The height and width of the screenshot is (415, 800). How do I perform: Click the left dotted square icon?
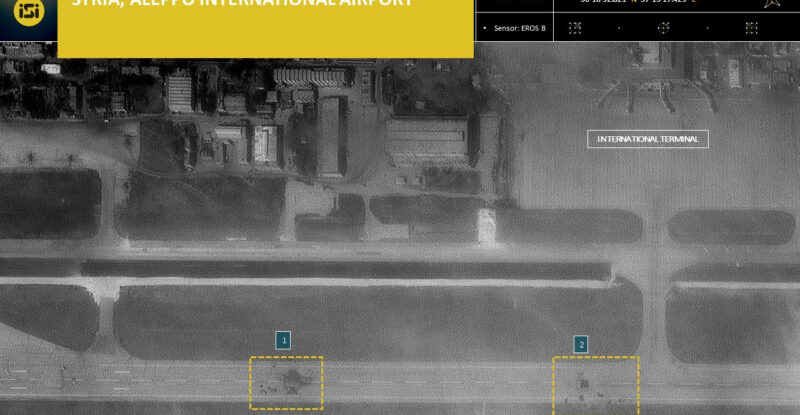(x=575, y=28)
